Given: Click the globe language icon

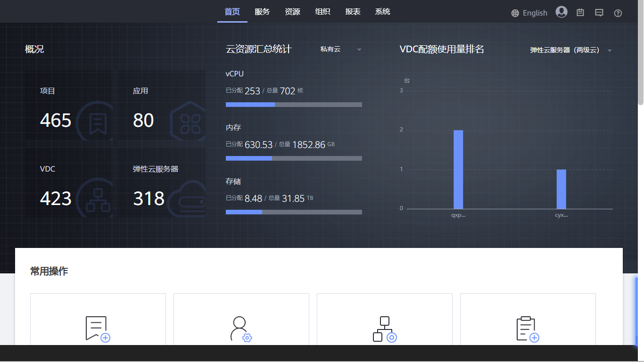Looking at the screenshot, I should coord(515,13).
